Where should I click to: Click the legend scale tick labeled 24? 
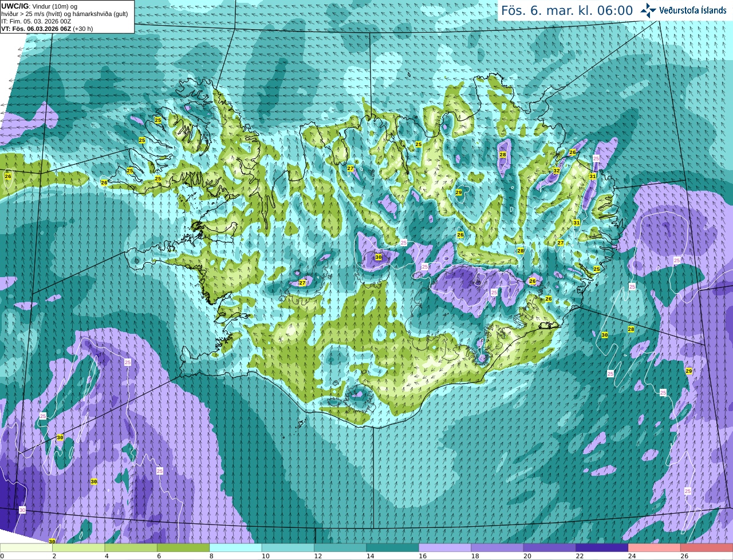click(632, 556)
